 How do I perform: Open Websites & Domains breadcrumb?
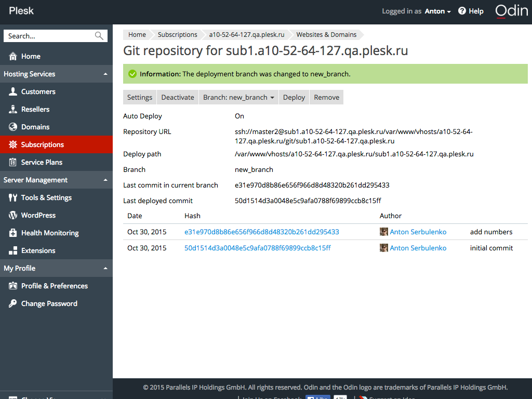pyautogui.click(x=326, y=35)
